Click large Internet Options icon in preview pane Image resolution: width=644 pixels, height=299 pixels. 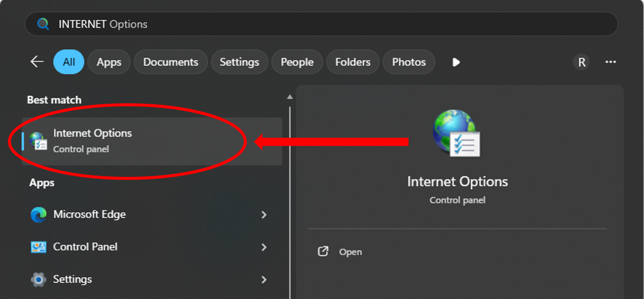click(457, 133)
